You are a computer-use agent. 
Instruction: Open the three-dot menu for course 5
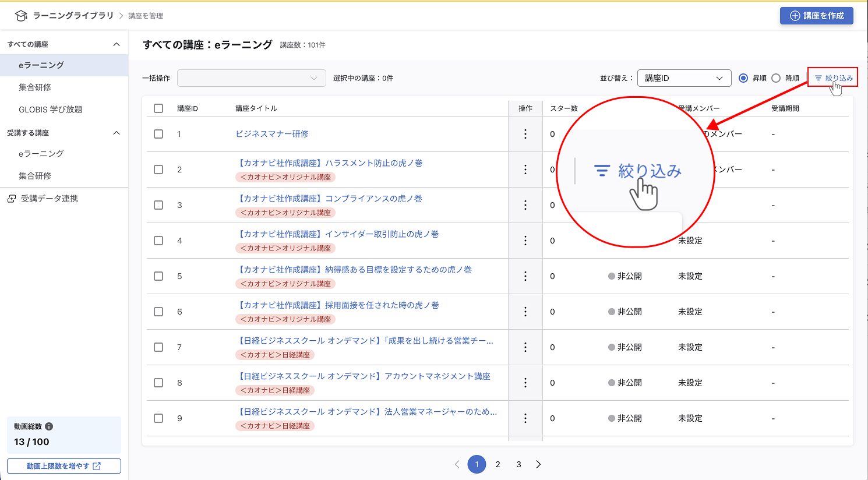point(525,276)
